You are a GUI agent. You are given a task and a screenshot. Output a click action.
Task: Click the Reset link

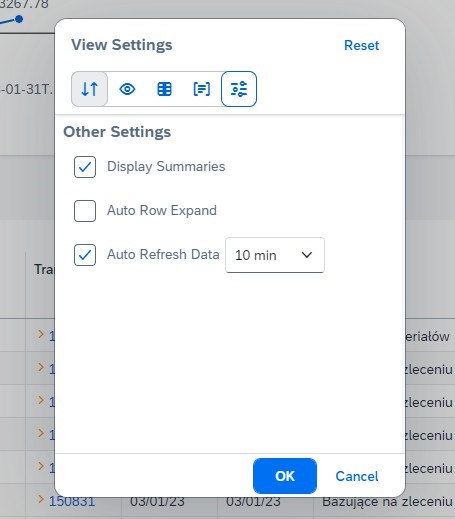click(x=362, y=45)
